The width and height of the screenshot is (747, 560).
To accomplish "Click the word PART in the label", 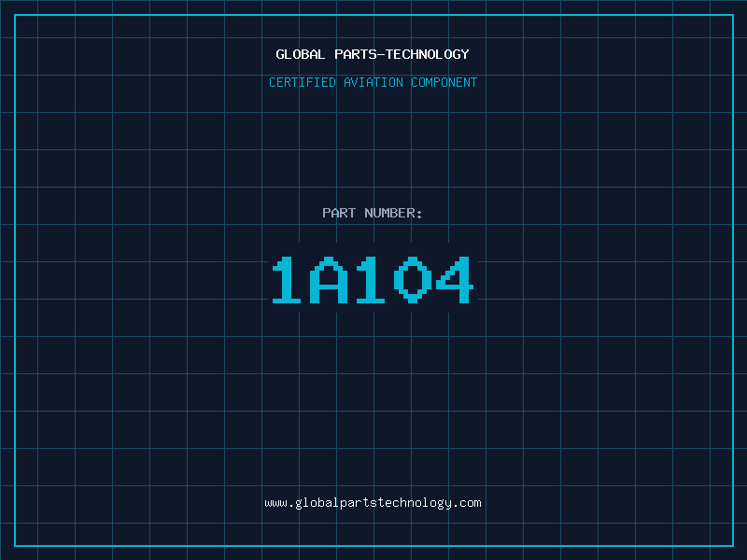I will coord(339,213).
